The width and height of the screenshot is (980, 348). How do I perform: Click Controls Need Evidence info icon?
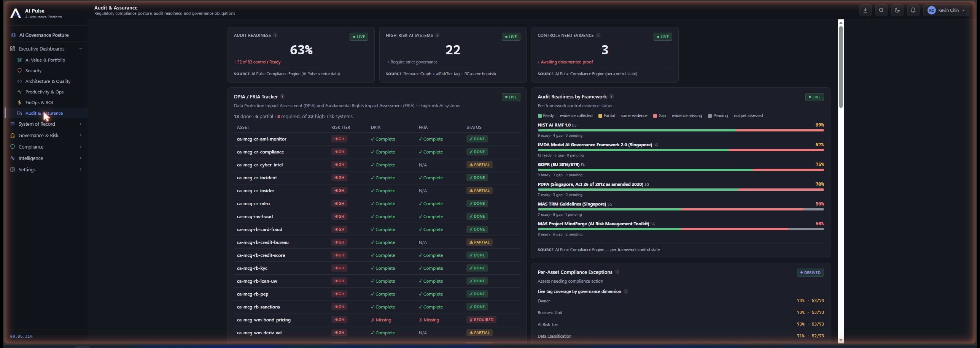[598, 35]
